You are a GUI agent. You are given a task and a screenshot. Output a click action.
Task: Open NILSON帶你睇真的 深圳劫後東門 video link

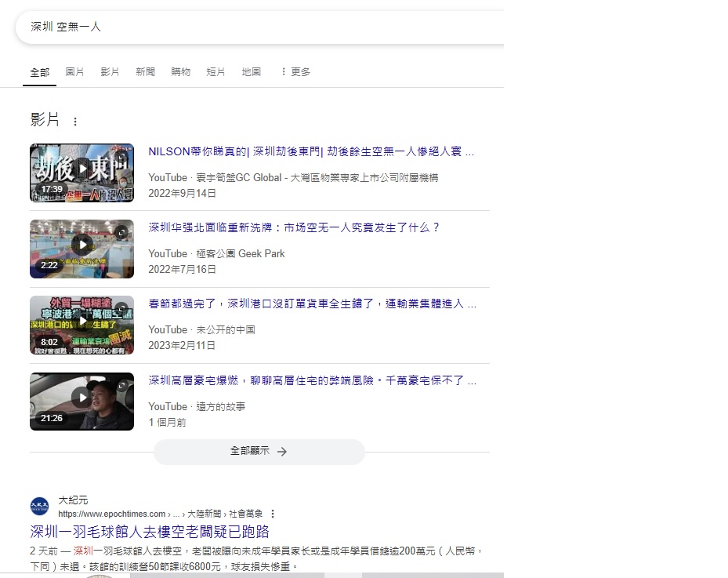point(311,151)
